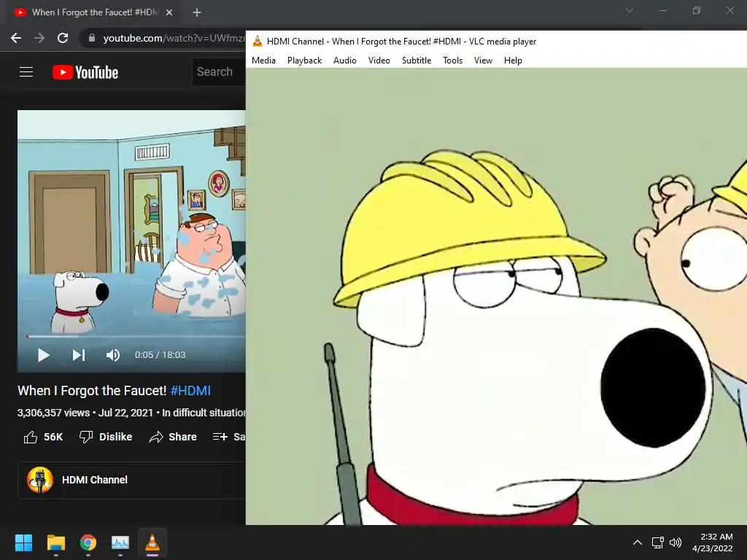The width and height of the screenshot is (747, 560).
Task: Click the 3,306,357 views text
Action: tap(53, 413)
